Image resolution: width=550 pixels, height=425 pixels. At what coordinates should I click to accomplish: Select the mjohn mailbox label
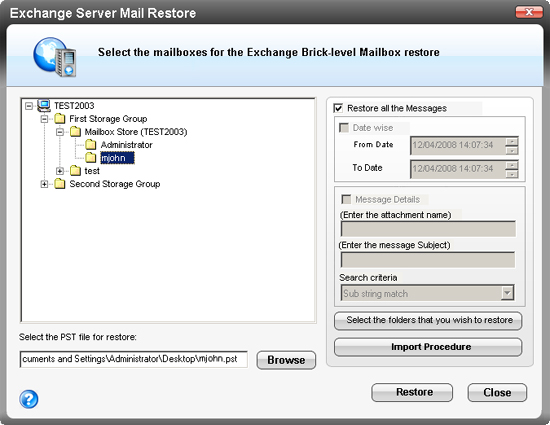117,158
